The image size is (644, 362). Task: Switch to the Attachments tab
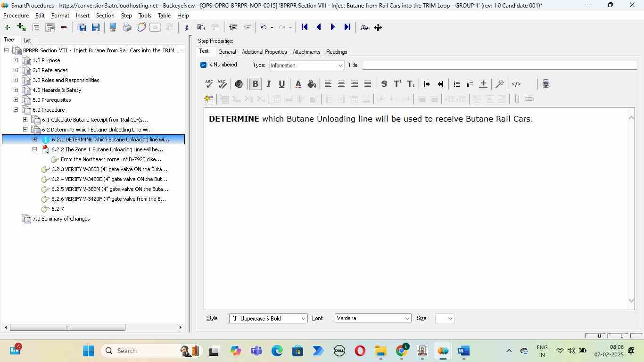point(306,52)
